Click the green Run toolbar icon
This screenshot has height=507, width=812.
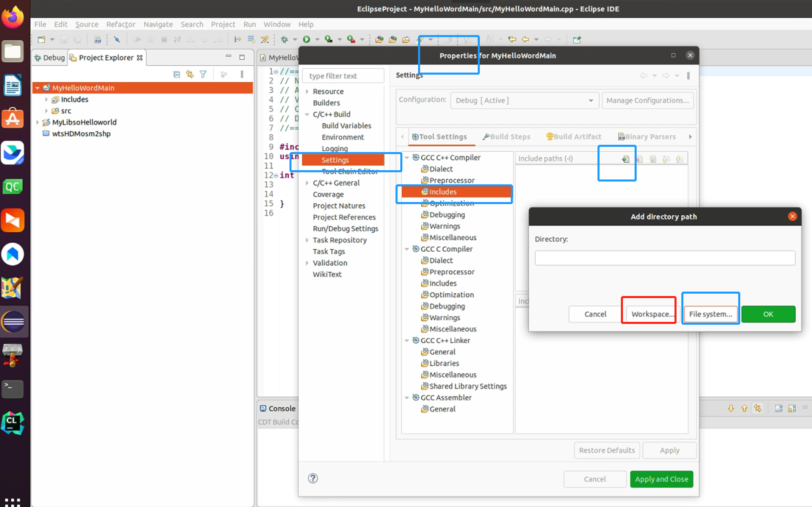click(306, 39)
